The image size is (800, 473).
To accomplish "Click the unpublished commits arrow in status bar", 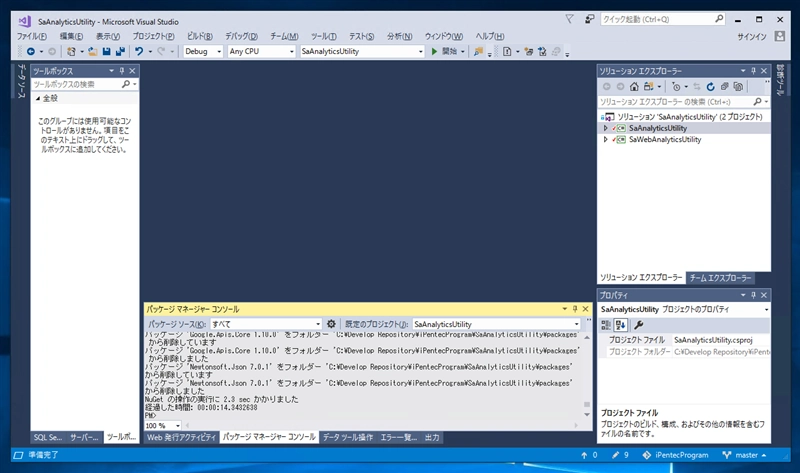I will point(589,455).
